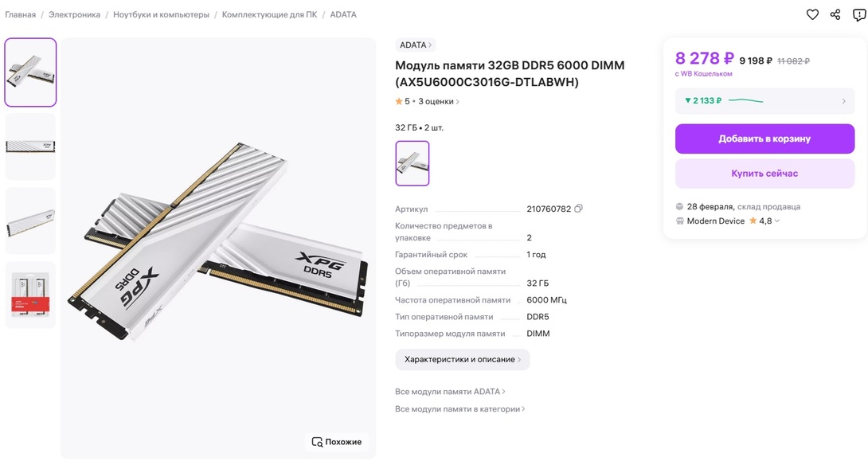Image resolution: width=868 pixels, height=465 pixels.
Task: Click Купить сейчас button
Action: tap(764, 174)
